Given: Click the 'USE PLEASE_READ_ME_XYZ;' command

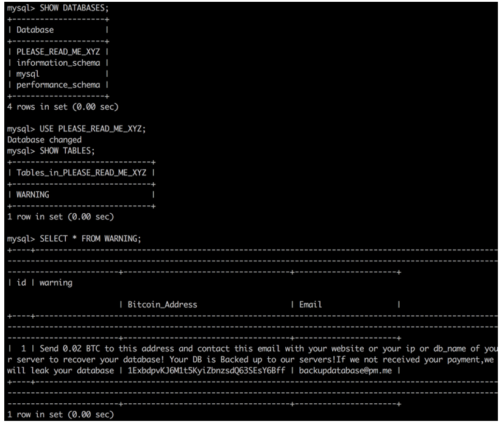Looking at the screenshot, I should [93, 129].
